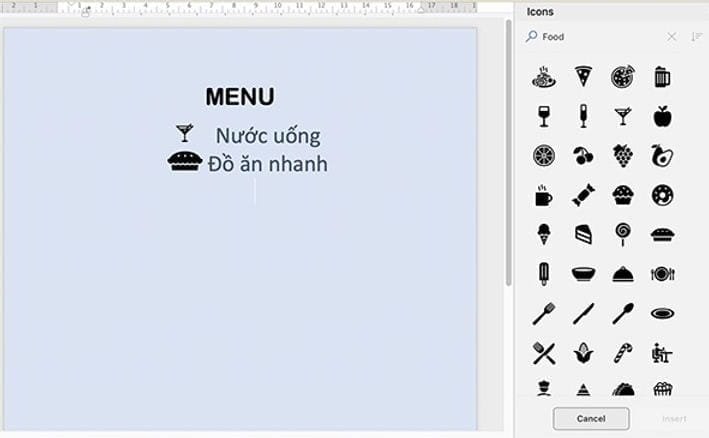Viewport: 709px width, 438px height.
Task: Select the hot coffee mug icon
Action: (x=544, y=196)
